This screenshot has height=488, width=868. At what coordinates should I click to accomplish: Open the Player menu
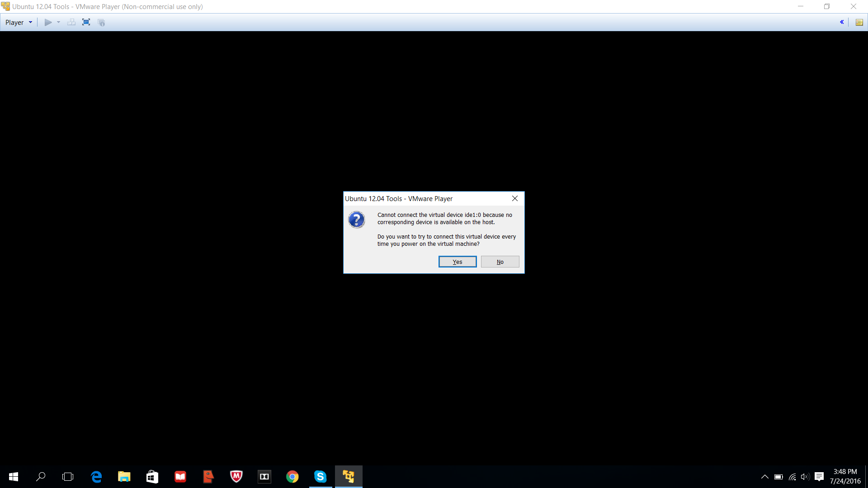pyautogui.click(x=15, y=22)
